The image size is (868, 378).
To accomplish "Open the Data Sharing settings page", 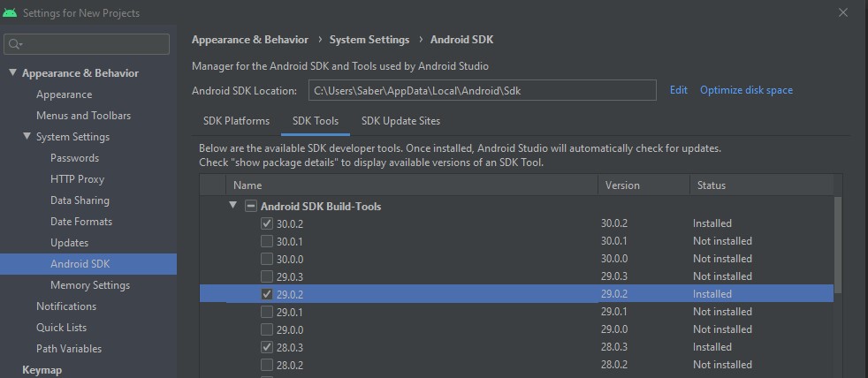I will (x=80, y=200).
